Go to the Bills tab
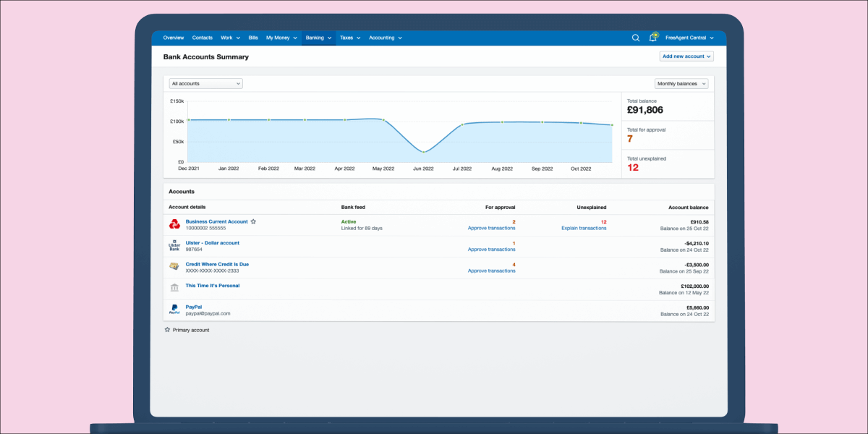 [253, 38]
